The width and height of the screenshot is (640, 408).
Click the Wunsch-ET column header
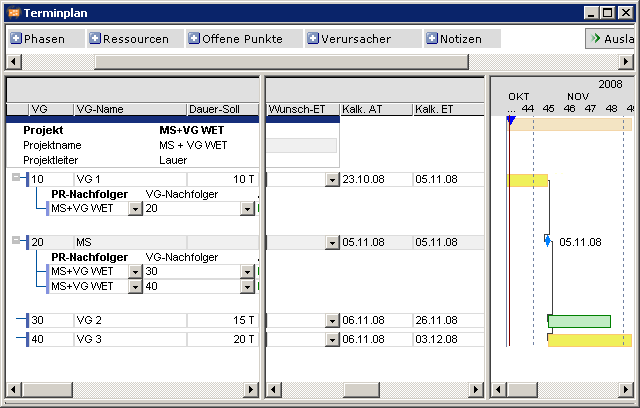pyautogui.click(x=303, y=109)
